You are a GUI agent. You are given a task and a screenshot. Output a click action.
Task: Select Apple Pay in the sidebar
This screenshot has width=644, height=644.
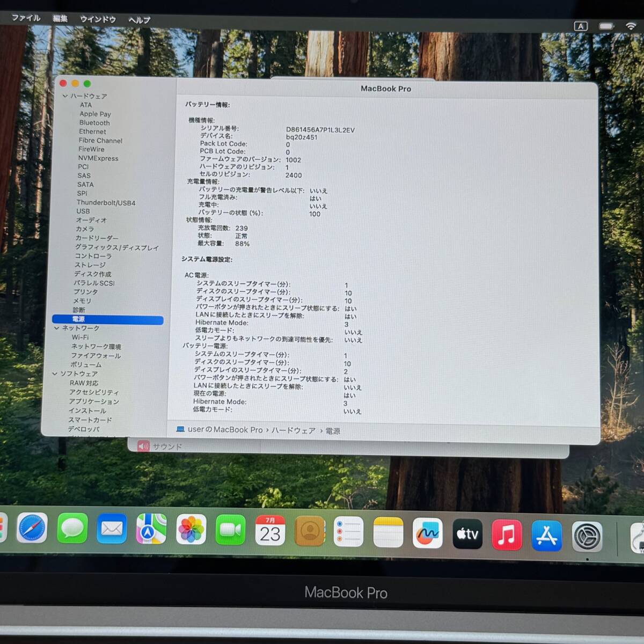coord(95,114)
